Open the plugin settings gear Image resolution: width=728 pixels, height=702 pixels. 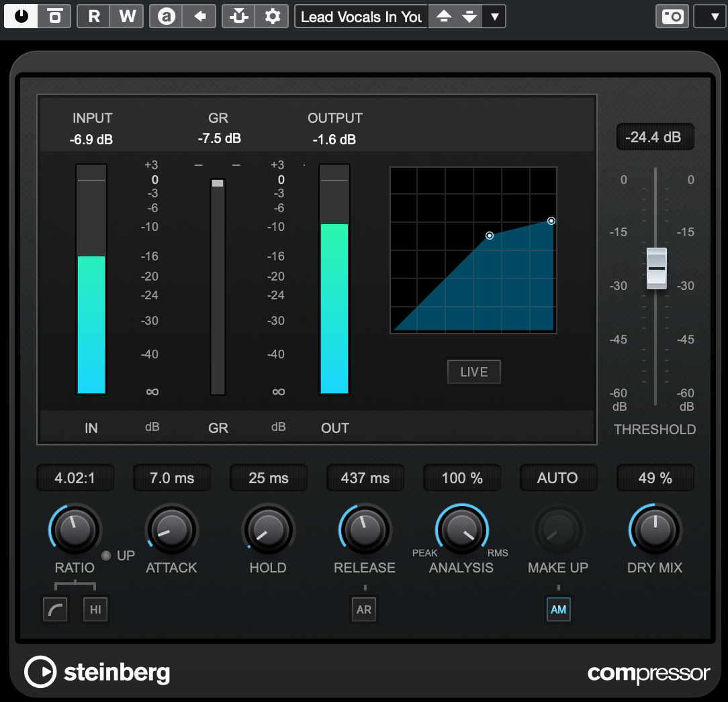coord(272,17)
